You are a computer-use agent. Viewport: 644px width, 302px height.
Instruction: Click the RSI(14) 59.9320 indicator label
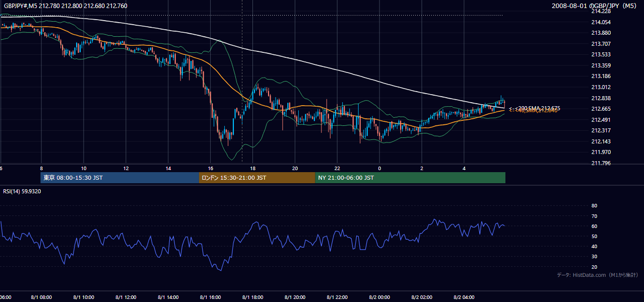tap(22, 191)
